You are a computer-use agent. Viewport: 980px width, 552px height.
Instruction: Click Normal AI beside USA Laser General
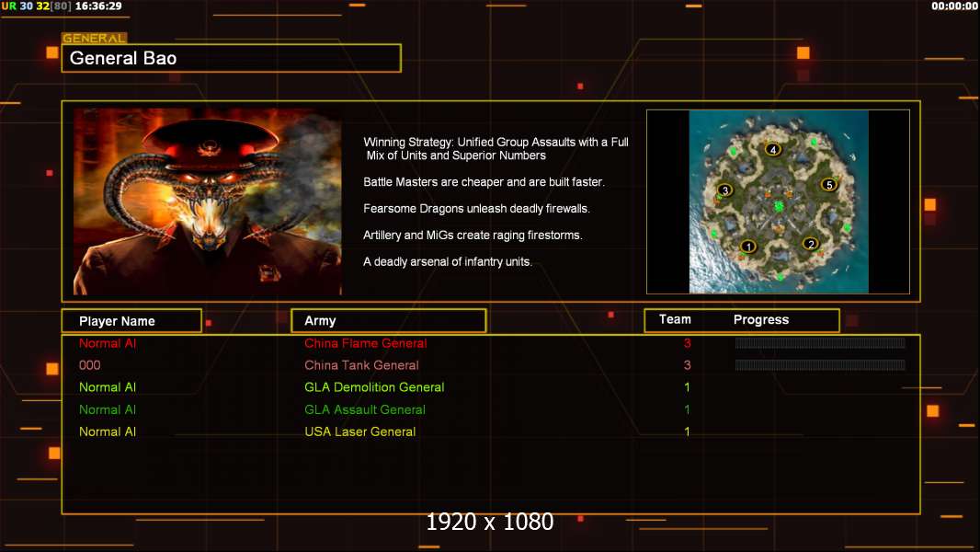pos(108,431)
